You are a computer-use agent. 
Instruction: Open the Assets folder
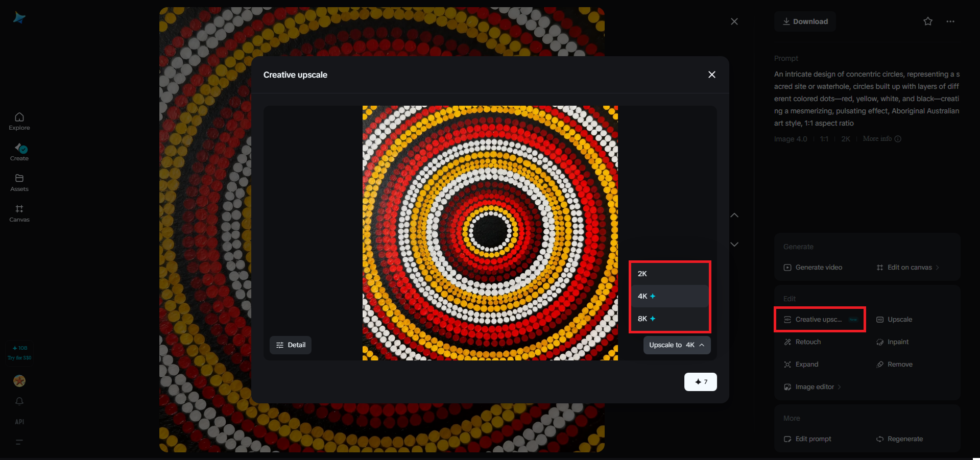click(19, 183)
